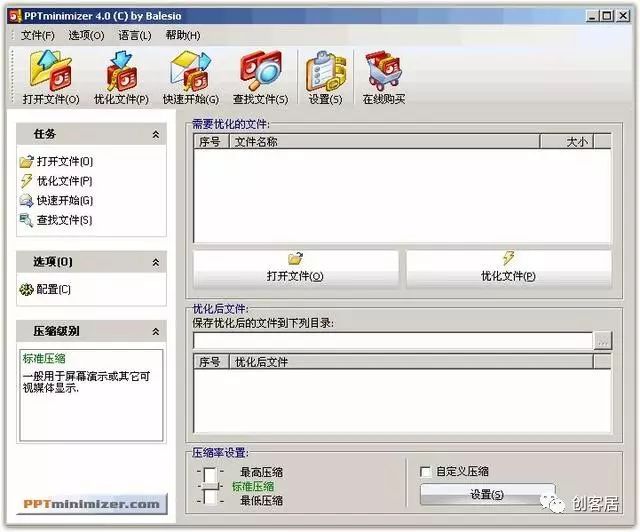The width and height of the screenshot is (640, 532).
Task: Click the PPTminimizer app icon in title bar
Action: [x=15, y=16]
